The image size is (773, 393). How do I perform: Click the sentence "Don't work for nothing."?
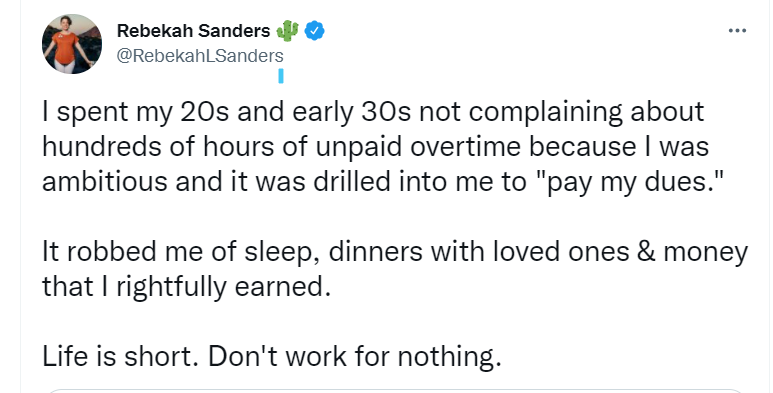click(x=354, y=356)
